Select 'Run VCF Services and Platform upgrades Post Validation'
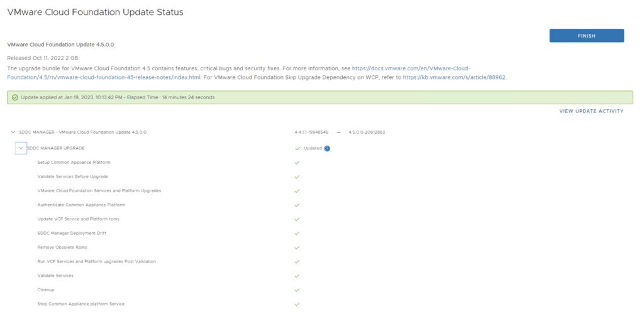 coord(96,261)
